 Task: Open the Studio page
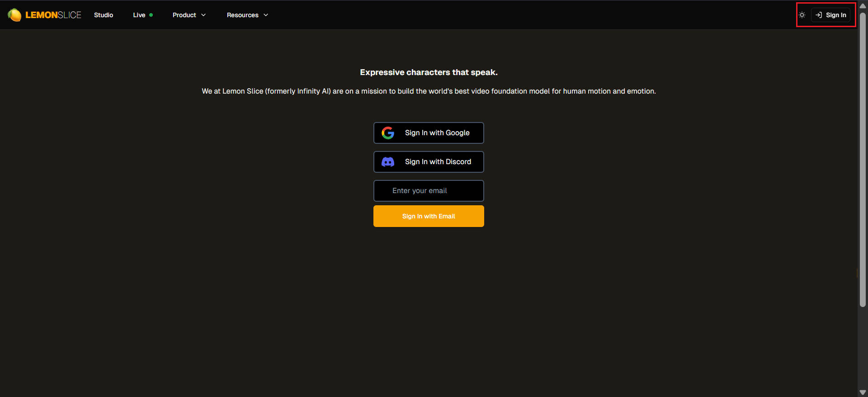pos(104,15)
